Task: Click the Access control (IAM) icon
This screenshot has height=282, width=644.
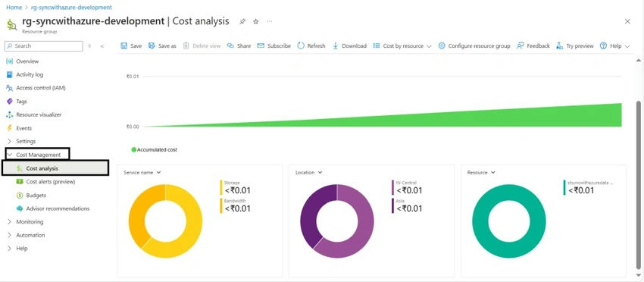Action: point(10,88)
